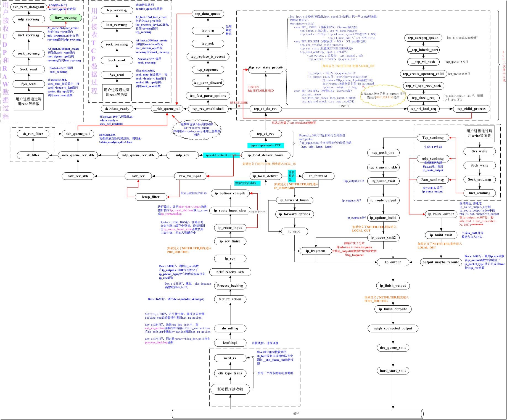Click the __tcp_v4_hash node
The width and height of the screenshot is (507, 420).
tap(423, 62)
